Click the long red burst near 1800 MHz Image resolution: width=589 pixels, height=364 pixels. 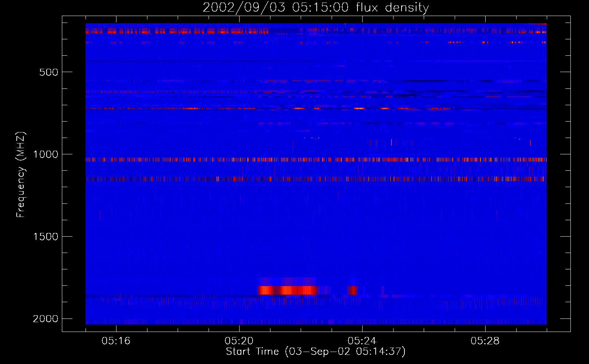[288, 290]
